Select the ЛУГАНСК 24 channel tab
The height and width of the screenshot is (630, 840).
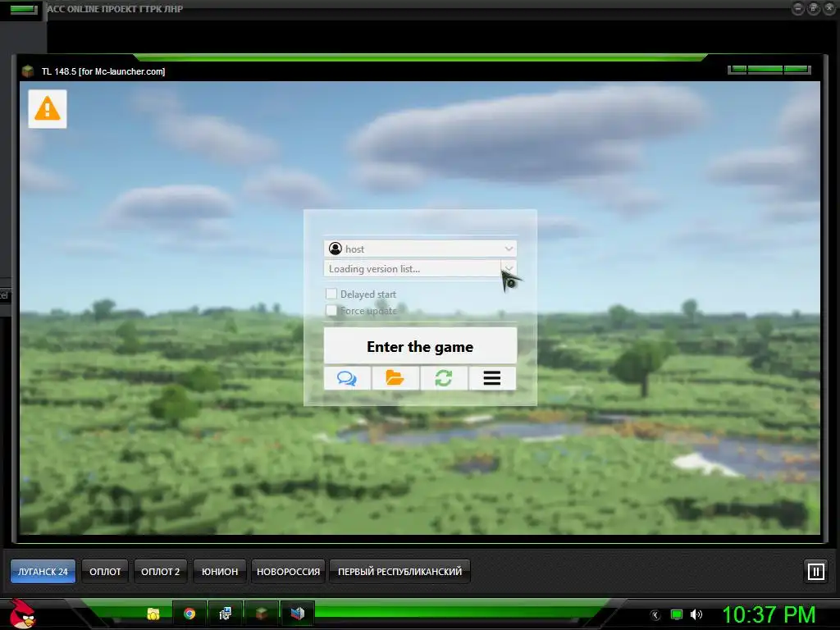pos(43,572)
